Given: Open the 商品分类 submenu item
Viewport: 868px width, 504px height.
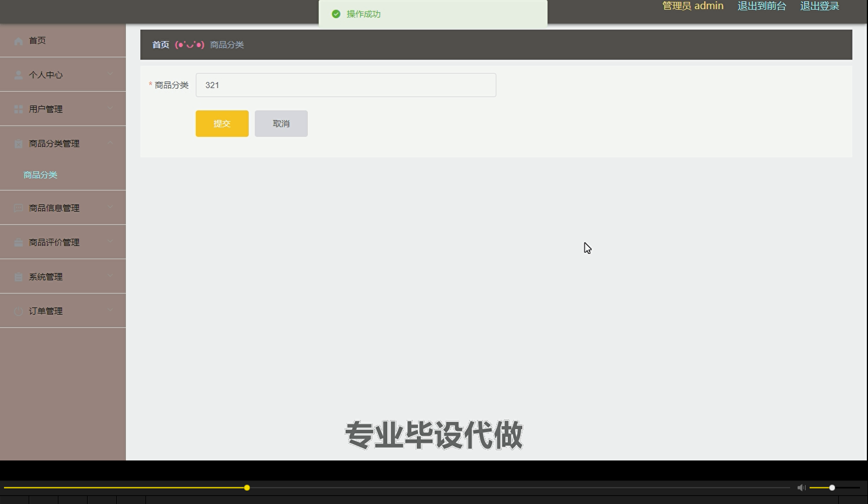Looking at the screenshot, I should pos(40,175).
